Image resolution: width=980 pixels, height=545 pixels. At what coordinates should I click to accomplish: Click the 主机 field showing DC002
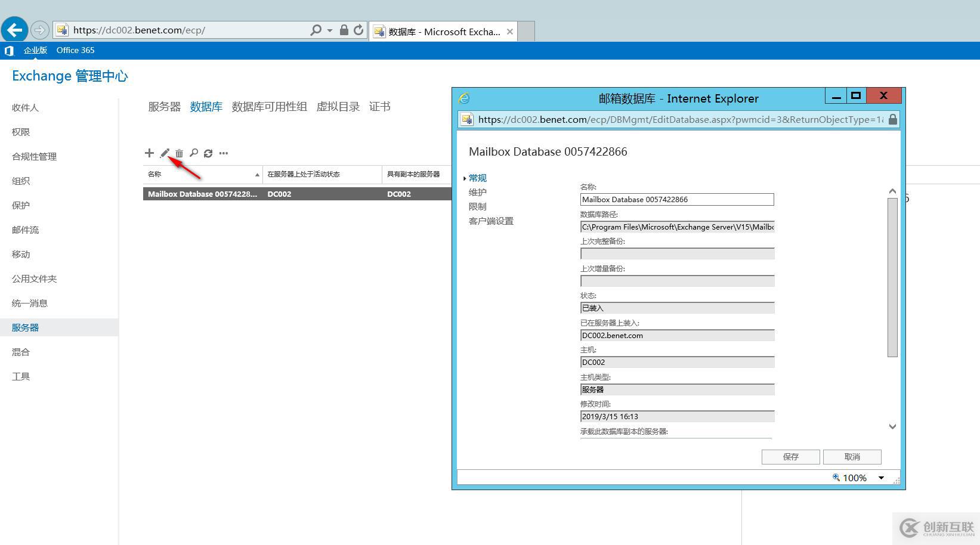[x=677, y=362]
